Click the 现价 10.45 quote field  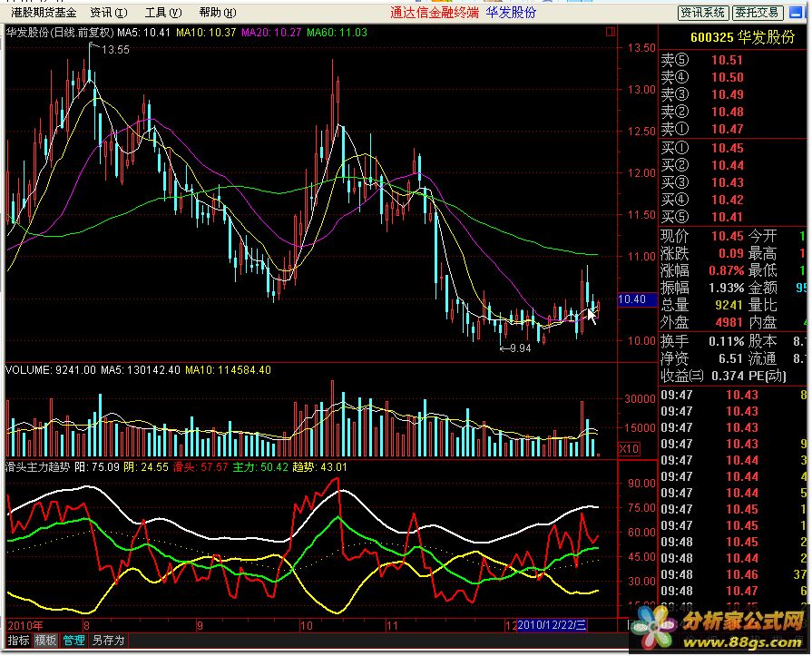[702, 236]
